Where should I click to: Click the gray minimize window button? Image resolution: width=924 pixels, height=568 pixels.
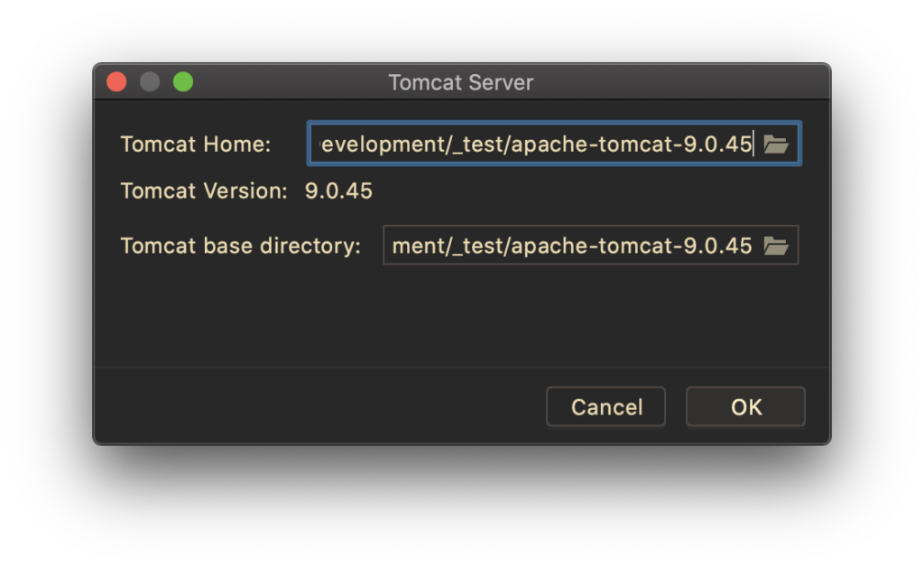pyautogui.click(x=150, y=82)
